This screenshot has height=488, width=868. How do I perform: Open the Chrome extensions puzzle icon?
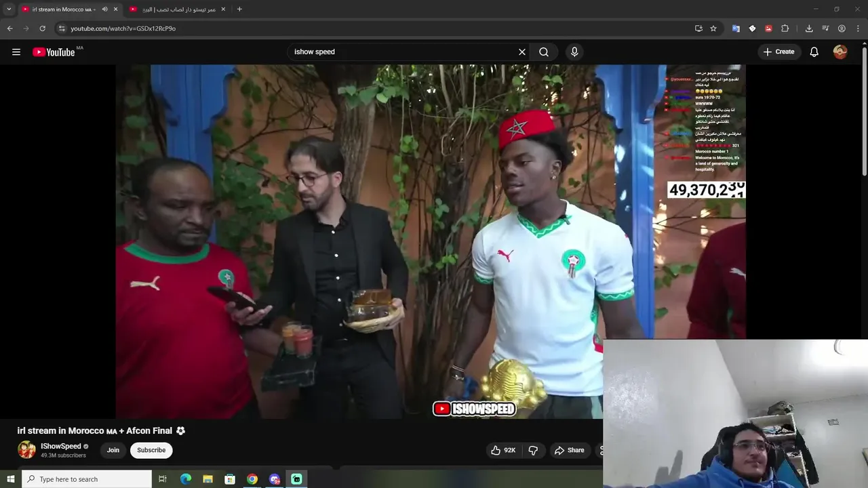click(x=785, y=28)
